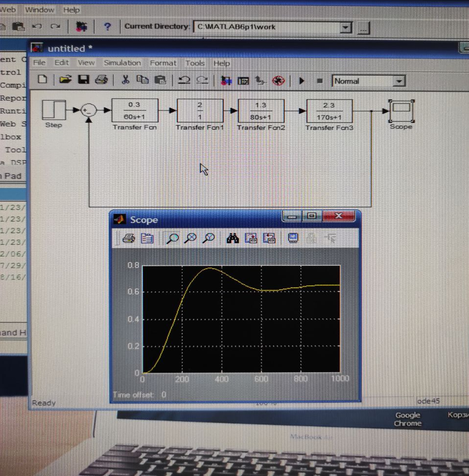Screen dimensions: 469x476
Task: Open File menu of untitled model
Action: 39,63
